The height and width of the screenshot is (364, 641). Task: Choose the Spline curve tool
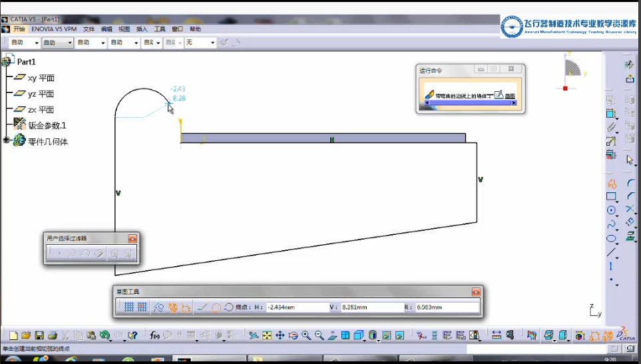(x=611, y=224)
